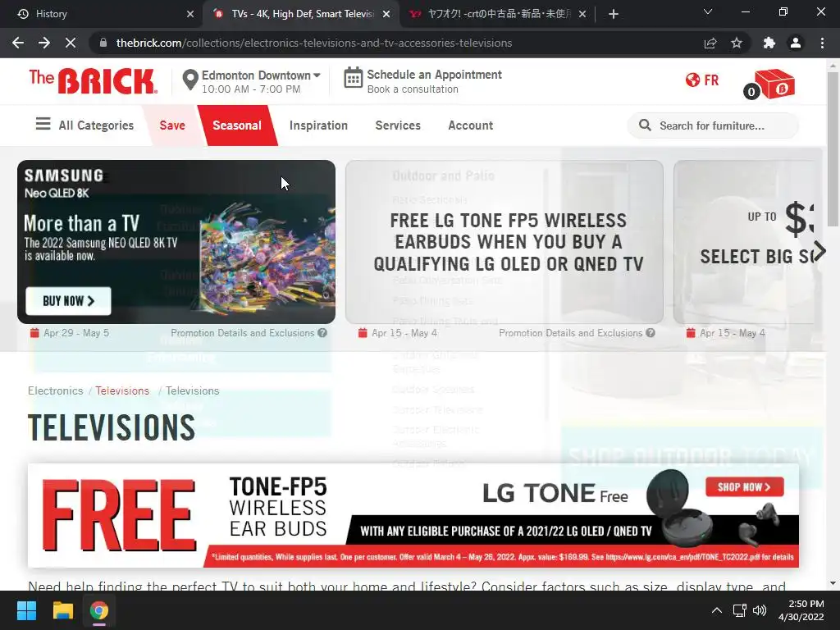Screen dimensions: 840x630
Task: Open Promotion Details for the Apr 29 promo
Action: tap(242, 333)
